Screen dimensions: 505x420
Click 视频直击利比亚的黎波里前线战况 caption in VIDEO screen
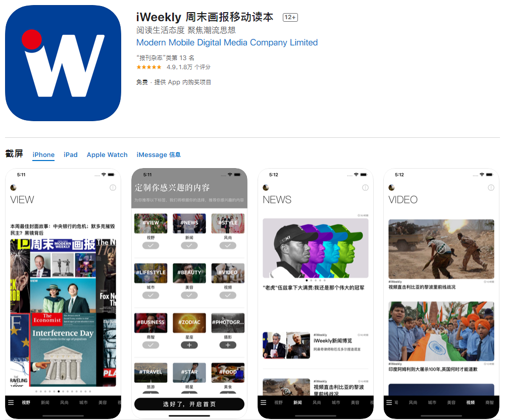(422, 287)
